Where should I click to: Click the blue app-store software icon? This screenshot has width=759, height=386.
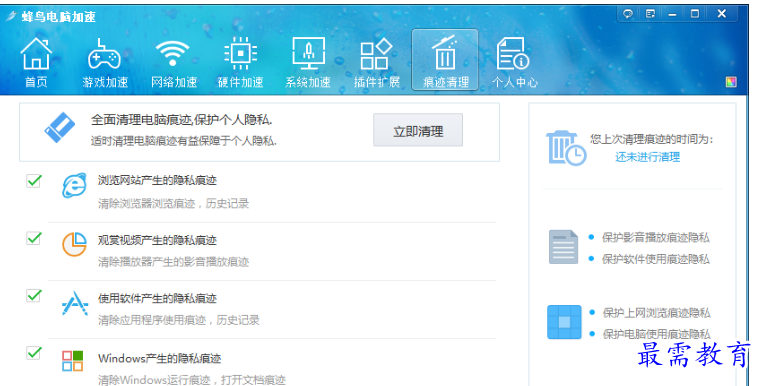click(75, 303)
